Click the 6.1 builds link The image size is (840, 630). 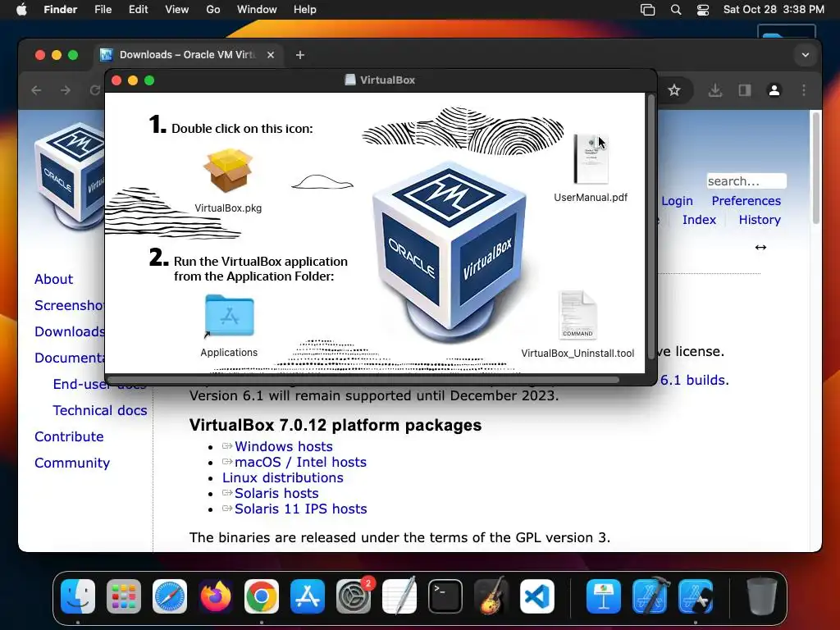(693, 380)
